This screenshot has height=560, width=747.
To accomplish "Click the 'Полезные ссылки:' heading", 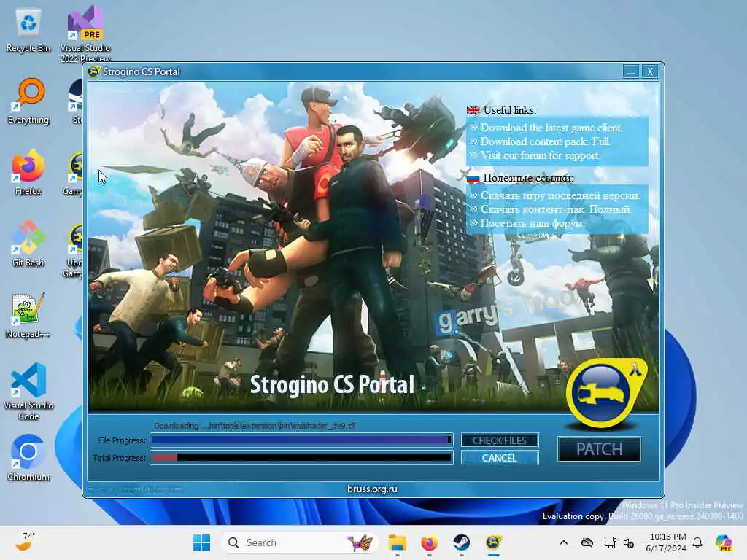I will click(x=528, y=178).
